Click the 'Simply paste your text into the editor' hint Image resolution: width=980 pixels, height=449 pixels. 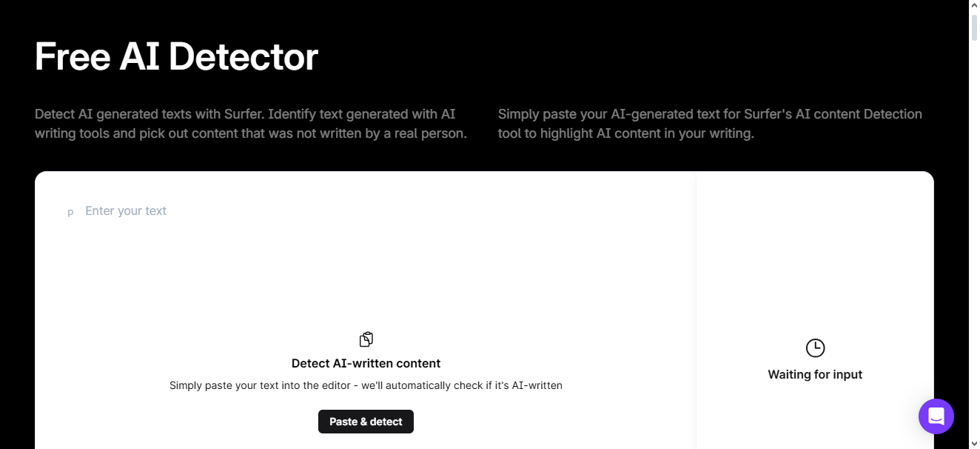pos(366,385)
